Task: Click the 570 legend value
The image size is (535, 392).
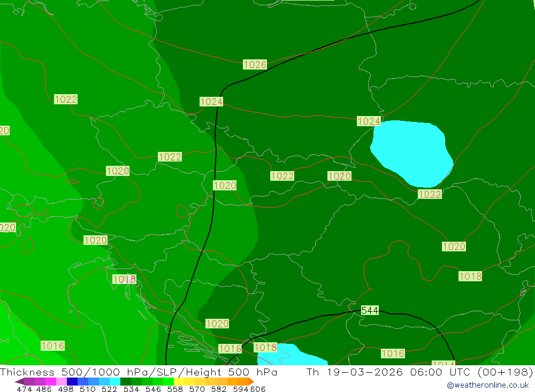Action: (x=196, y=389)
